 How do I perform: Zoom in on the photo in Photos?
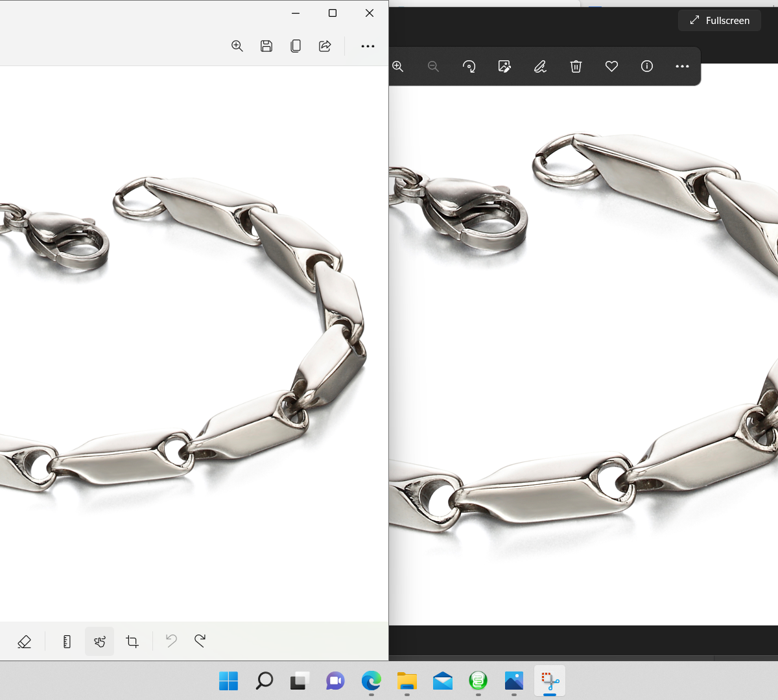point(398,66)
